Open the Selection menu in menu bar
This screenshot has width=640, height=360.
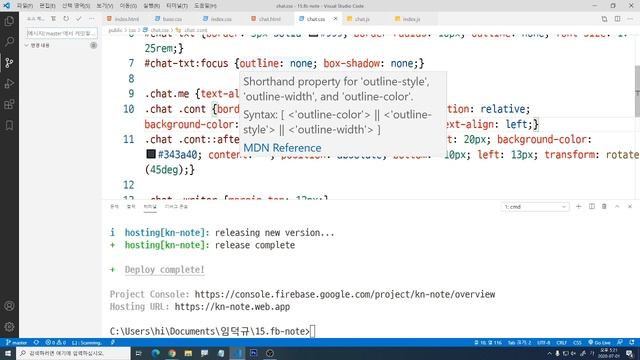click(x=76, y=6)
